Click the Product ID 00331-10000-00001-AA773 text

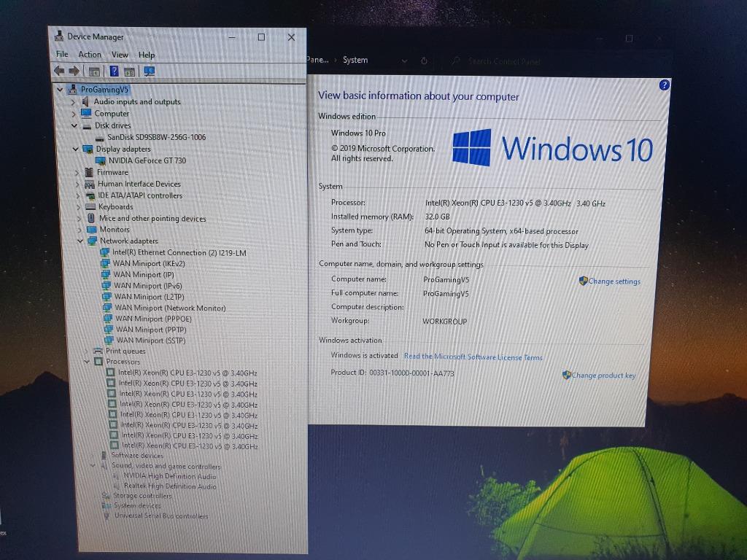point(392,373)
